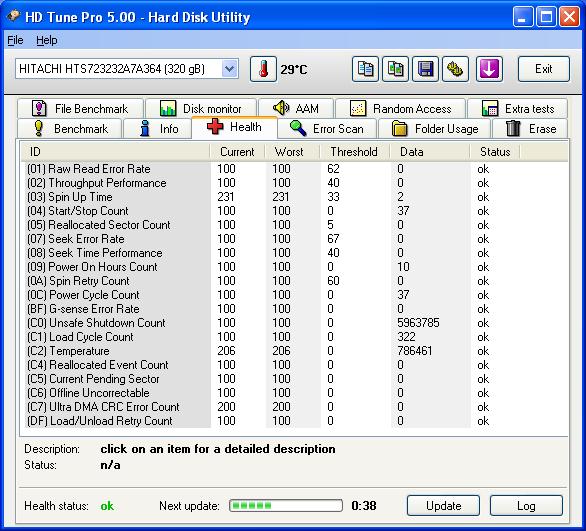Sort by the Current column header
The image size is (586, 531).
(237, 152)
